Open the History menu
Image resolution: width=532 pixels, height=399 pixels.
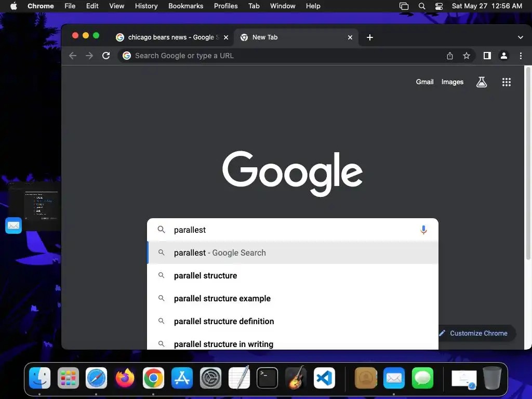pyautogui.click(x=146, y=6)
